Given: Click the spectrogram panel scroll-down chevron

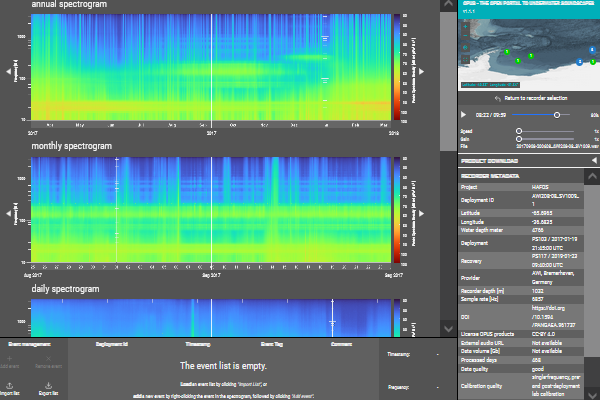Looking at the screenshot, I should (448, 329).
